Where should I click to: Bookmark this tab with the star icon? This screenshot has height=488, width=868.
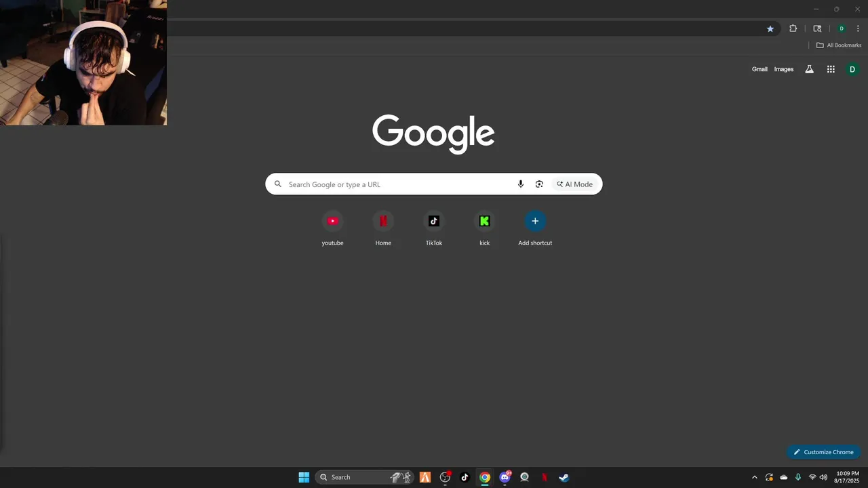click(x=770, y=28)
